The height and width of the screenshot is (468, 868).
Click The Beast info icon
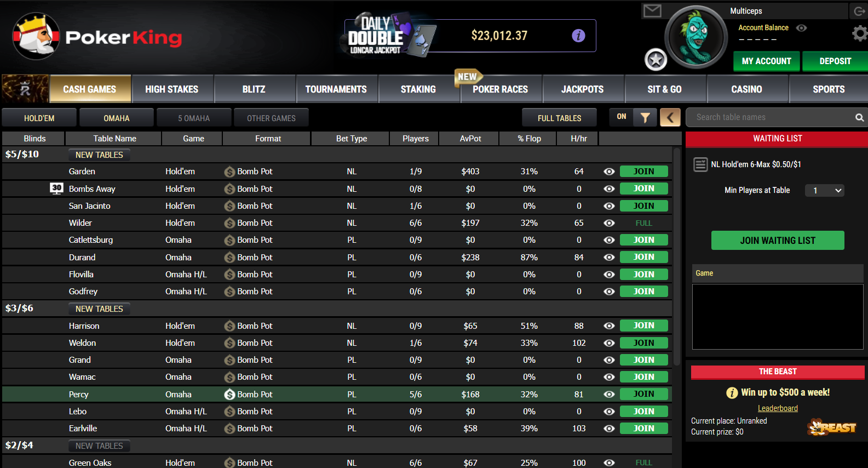pyautogui.click(x=732, y=393)
